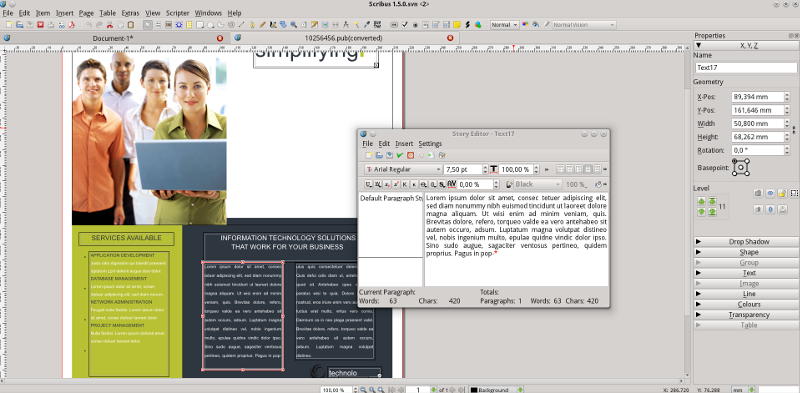Open the Background layer dropdown in status bar
800x393 pixels.
pos(496,389)
